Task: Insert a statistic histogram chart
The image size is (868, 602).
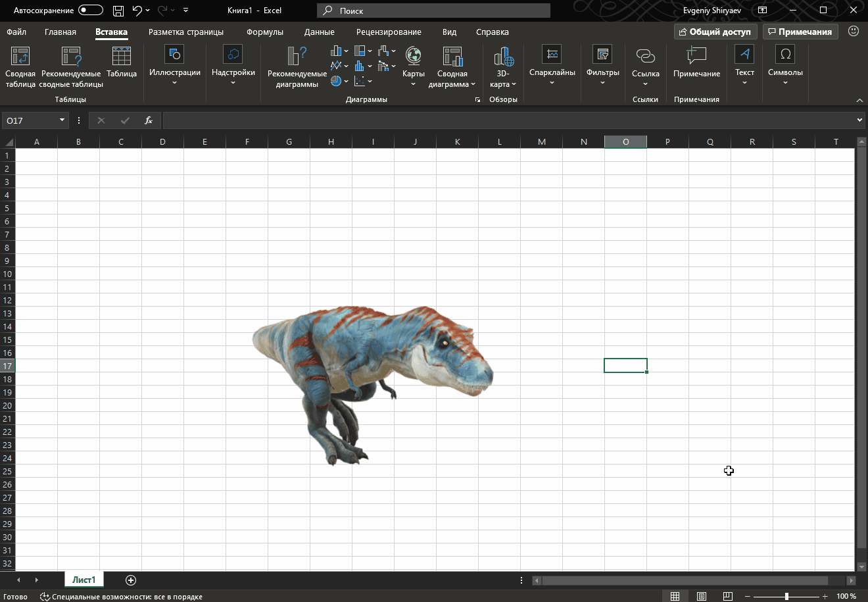Action: [363, 66]
